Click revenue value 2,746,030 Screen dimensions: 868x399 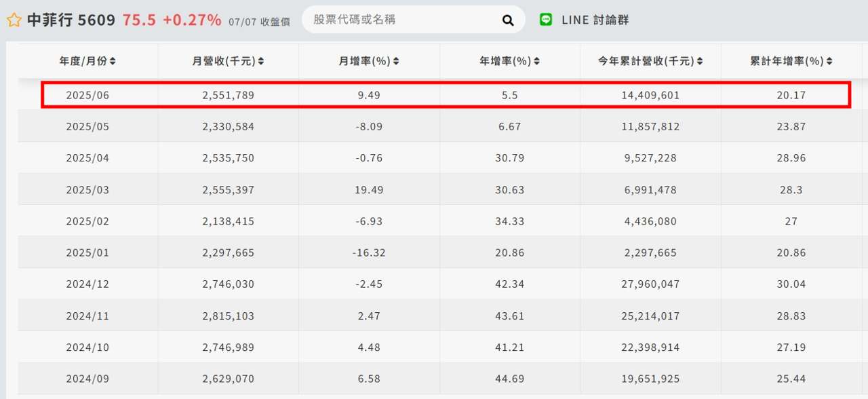tap(228, 284)
